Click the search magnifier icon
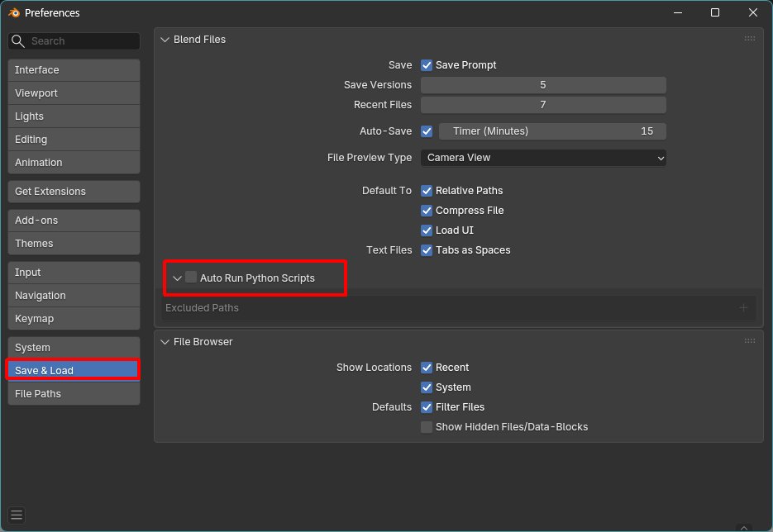The image size is (773, 532). coord(17,40)
